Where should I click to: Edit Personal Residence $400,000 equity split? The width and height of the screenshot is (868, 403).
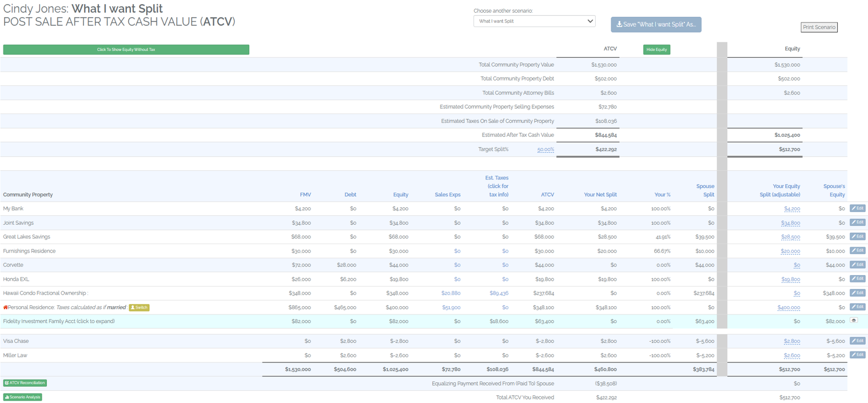click(789, 307)
